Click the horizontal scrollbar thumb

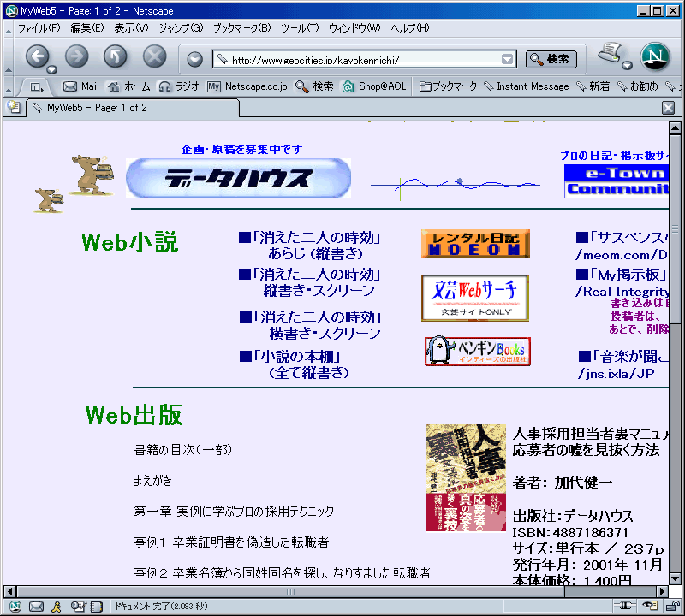(x=290, y=591)
